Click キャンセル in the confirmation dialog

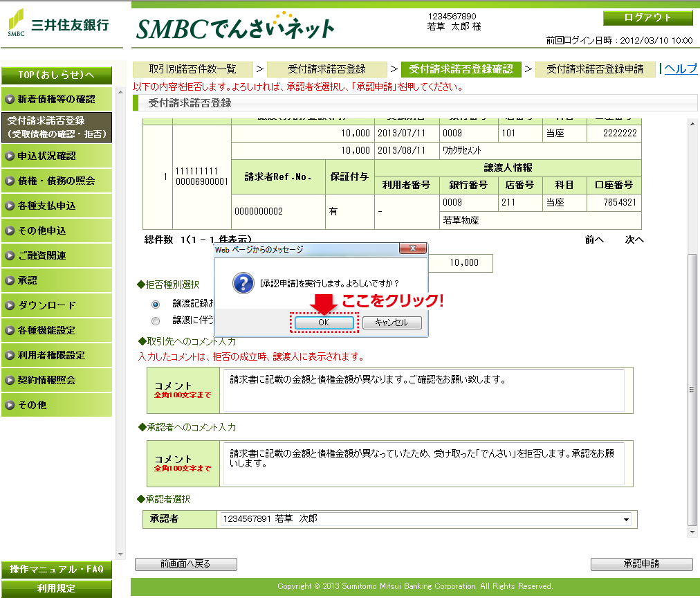pyautogui.click(x=392, y=323)
